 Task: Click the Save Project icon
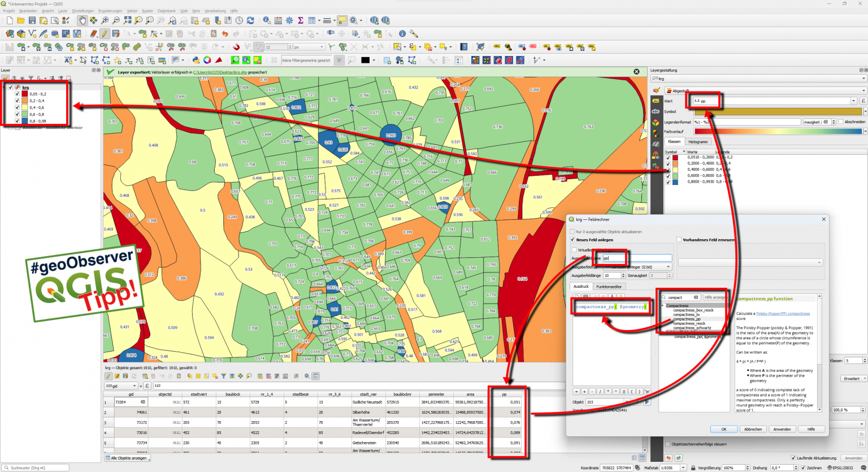tap(32, 20)
